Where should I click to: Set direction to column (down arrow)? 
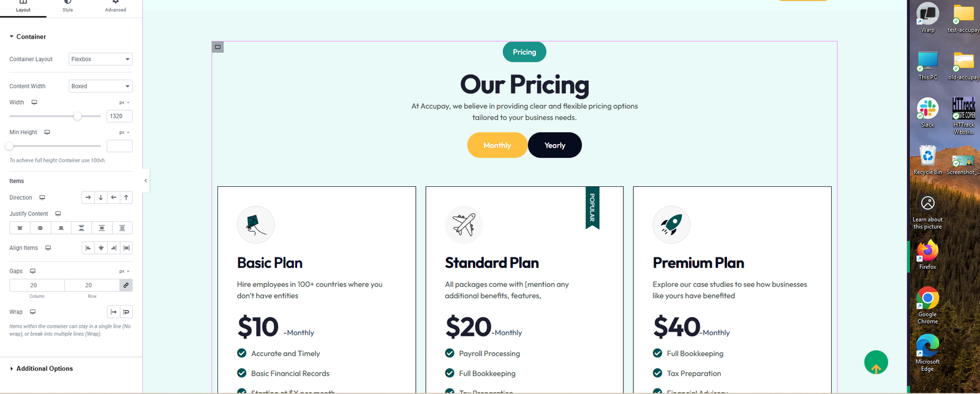101,197
